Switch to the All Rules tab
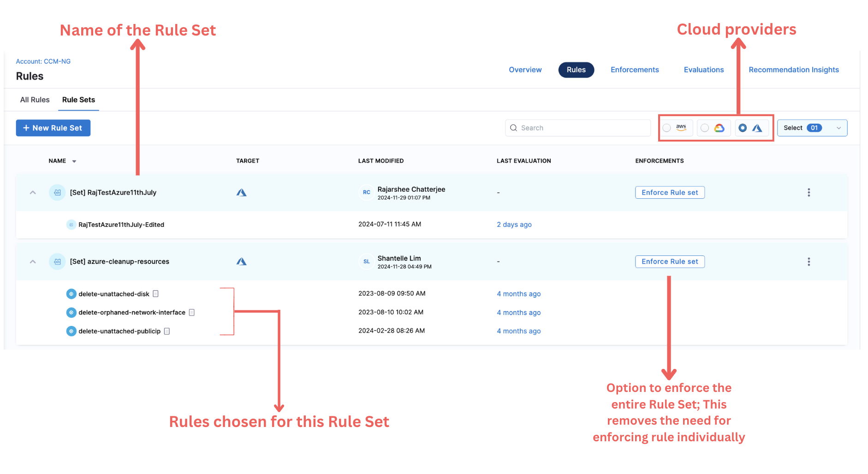Screen dimensions: 868x474 [x=35, y=100]
